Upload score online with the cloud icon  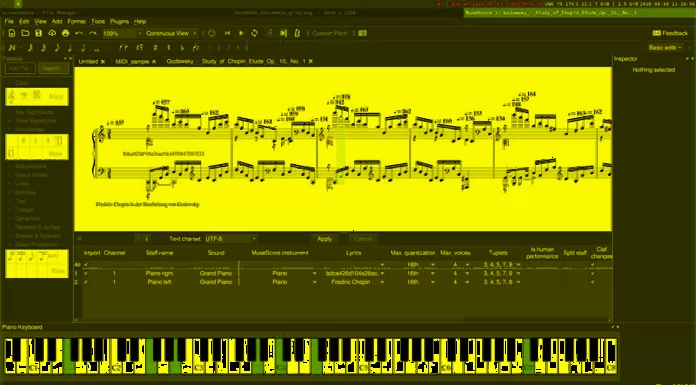tap(52, 33)
